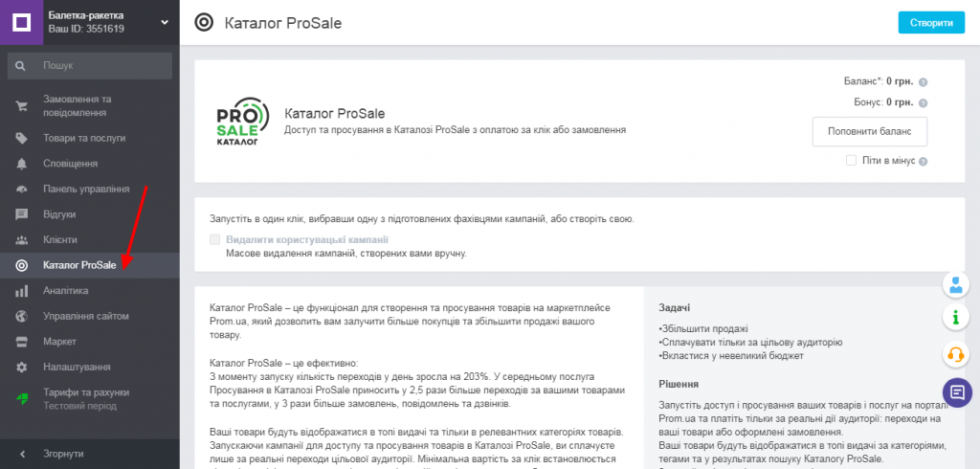Click the Створити button

(931, 23)
